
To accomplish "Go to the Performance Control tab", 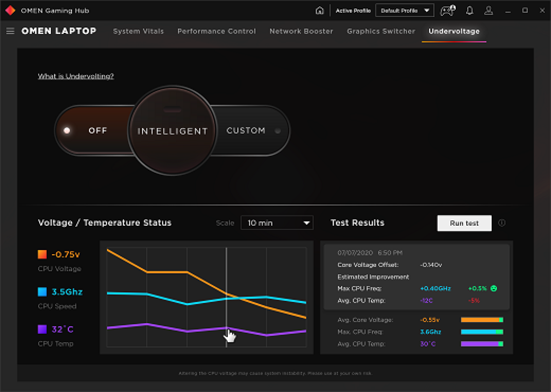I will 216,31.
